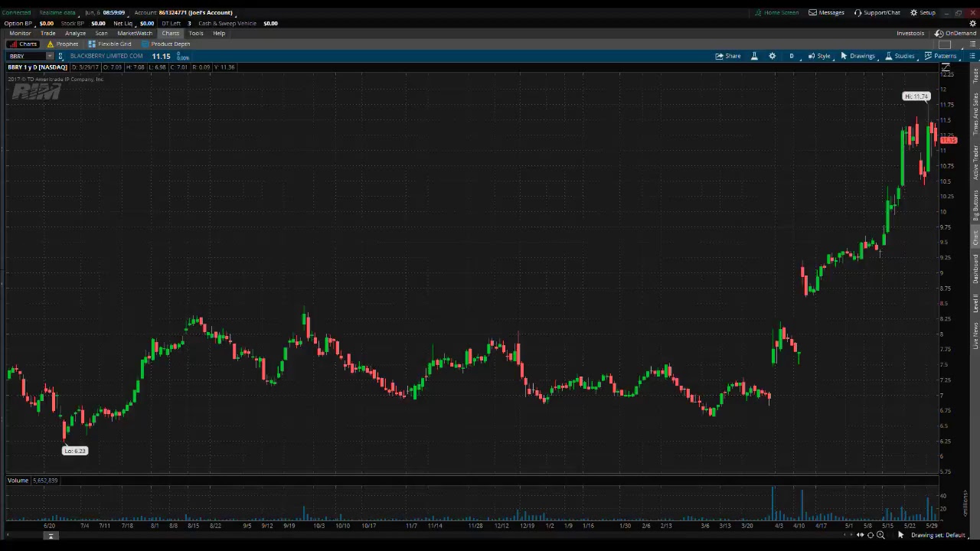Open the Live News side tab
Image resolution: width=980 pixels, height=551 pixels.
(x=975, y=337)
